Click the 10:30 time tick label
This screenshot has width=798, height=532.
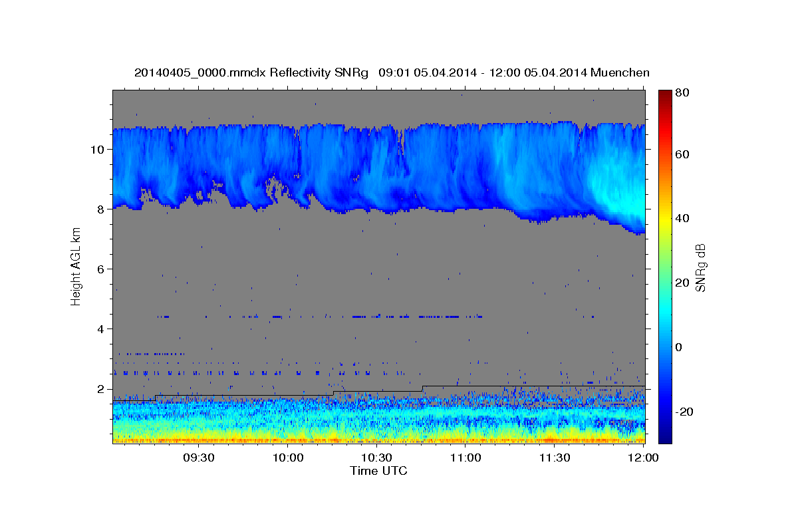[x=376, y=458]
